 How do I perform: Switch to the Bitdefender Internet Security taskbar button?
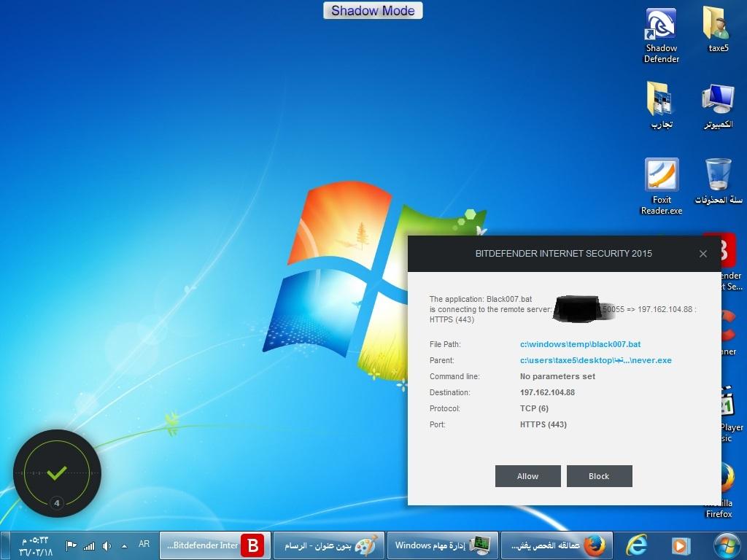pos(215,545)
